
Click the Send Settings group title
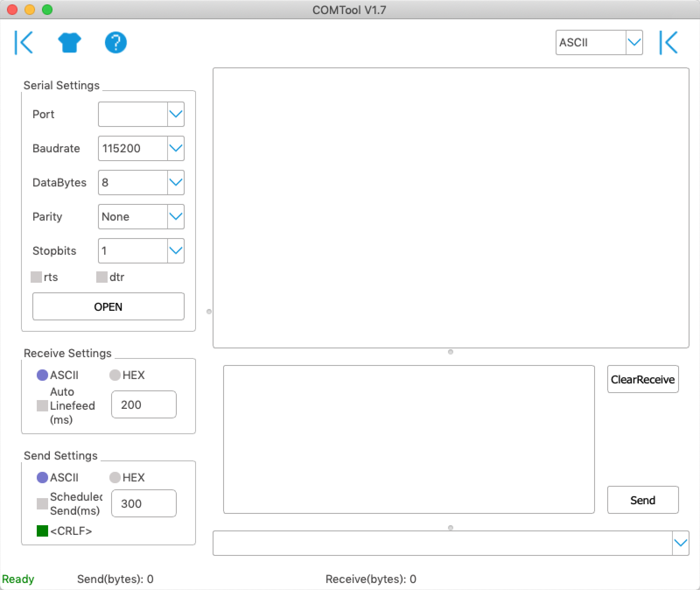[61, 456]
